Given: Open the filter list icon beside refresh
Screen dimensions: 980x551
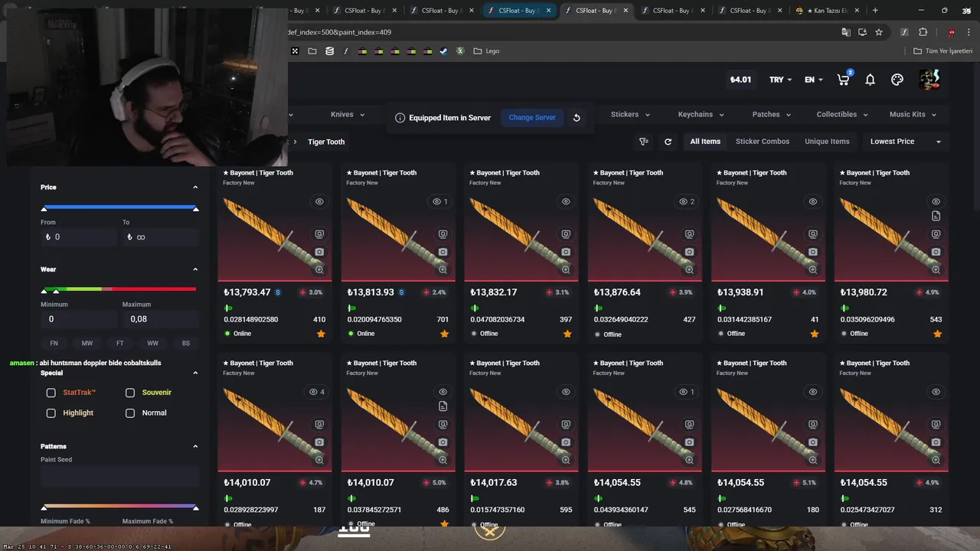Looking at the screenshot, I should click(x=644, y=142).
